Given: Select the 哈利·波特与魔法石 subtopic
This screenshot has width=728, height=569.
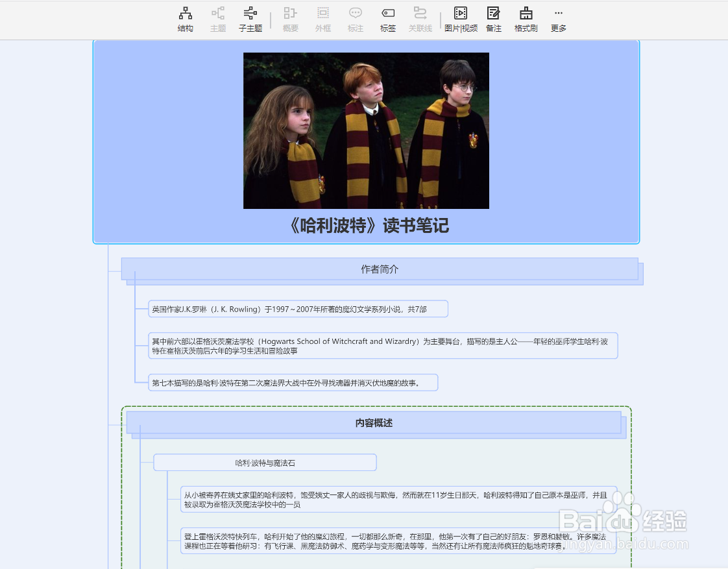Looking at the screenshot, I should point(265,463).
